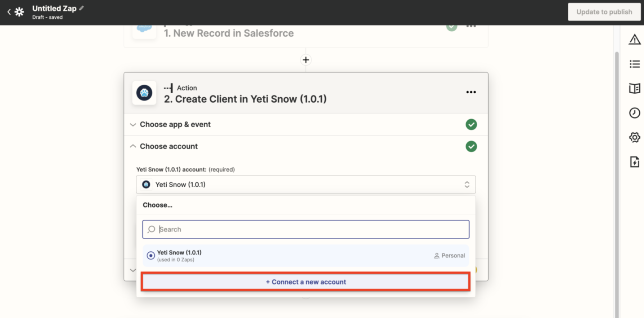Viewport: 644px width, 318px height.
Task: Click the Draft - saved status text
Action: click(48, 17)
